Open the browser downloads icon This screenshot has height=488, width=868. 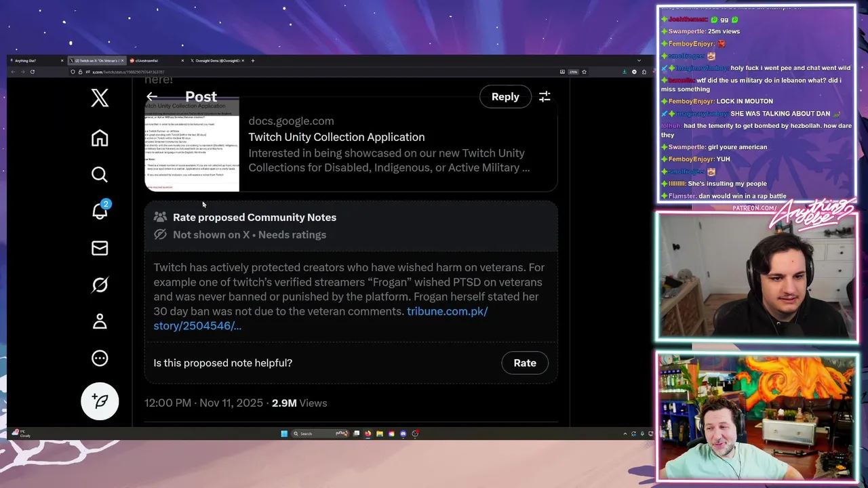pyautogui.click(x=624, y=72)
